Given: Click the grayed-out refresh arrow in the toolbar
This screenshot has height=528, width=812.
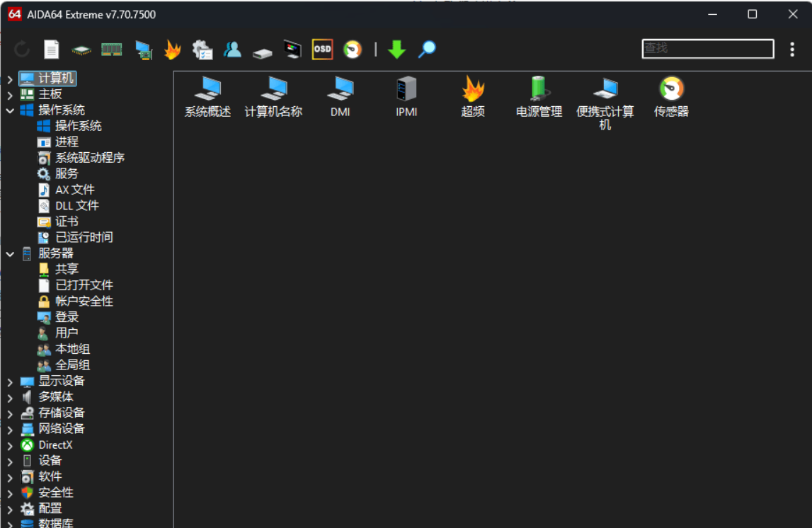Looking at the screenshot, I should point(22,50).
